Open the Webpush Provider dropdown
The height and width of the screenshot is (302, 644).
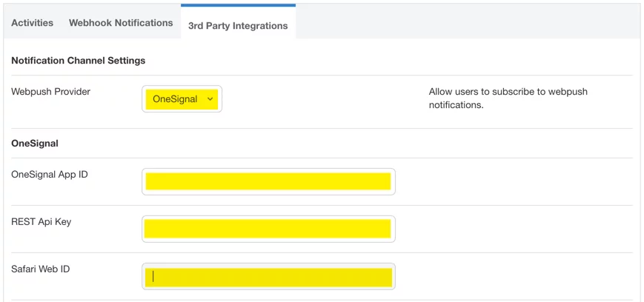182,99
